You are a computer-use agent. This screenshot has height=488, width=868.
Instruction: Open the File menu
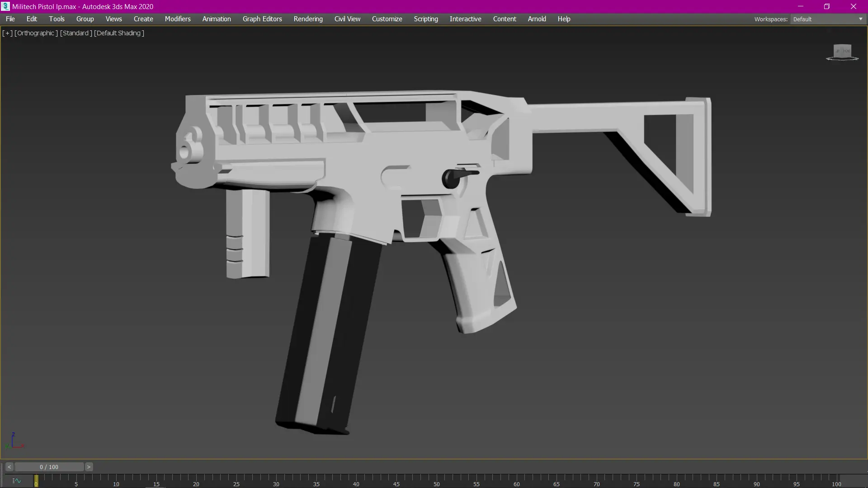coord(10,19)
